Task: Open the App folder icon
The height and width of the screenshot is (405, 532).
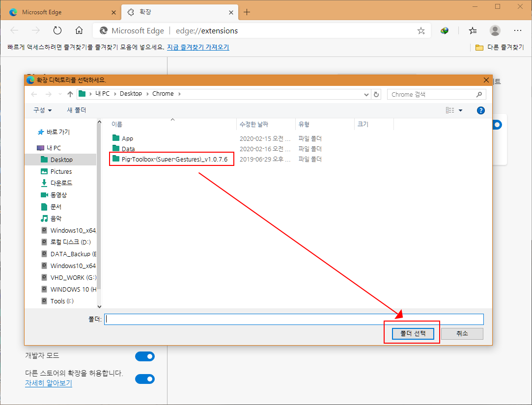Action: coord(116,138)
